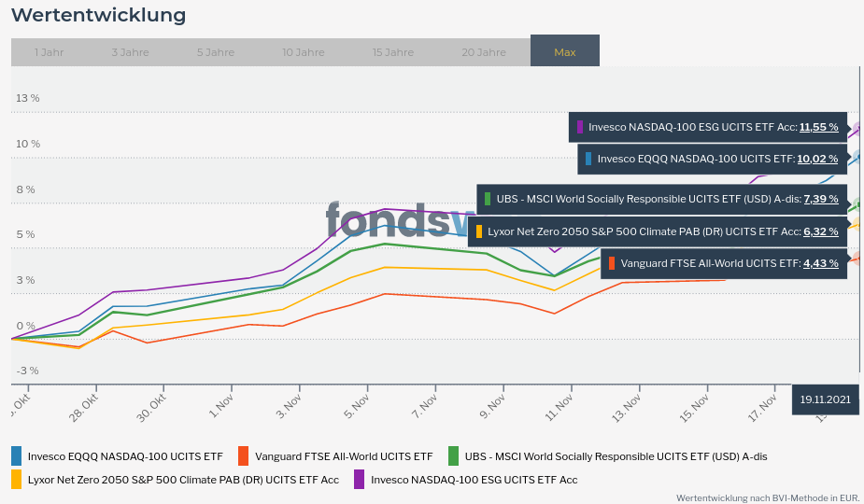Open the 5 Jahre period tab

tap(216, 52)
